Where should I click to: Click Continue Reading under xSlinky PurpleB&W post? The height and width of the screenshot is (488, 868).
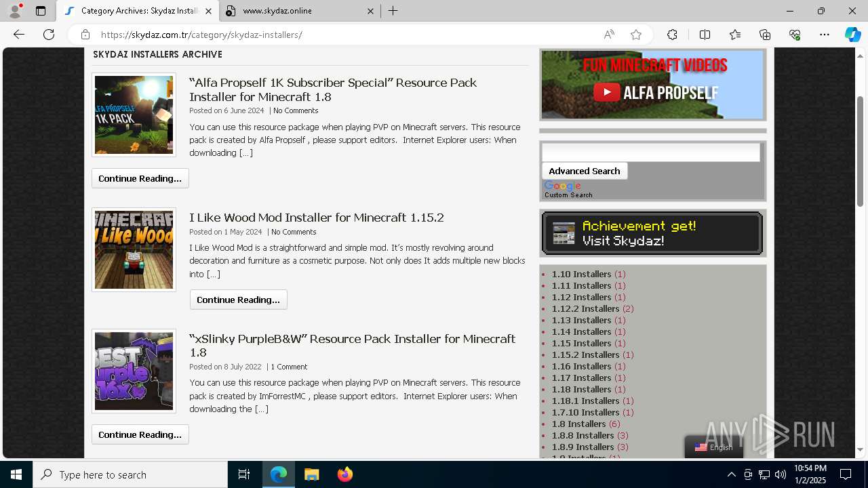[x=140, y=434]
